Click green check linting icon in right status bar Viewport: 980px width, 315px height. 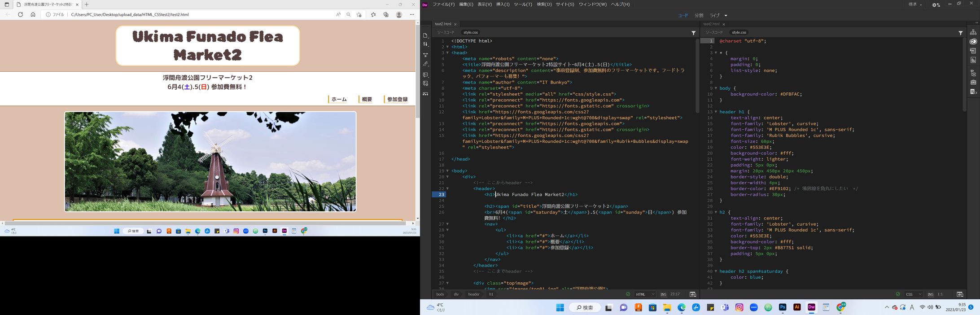pyautogui.click(x=897, y=294)
